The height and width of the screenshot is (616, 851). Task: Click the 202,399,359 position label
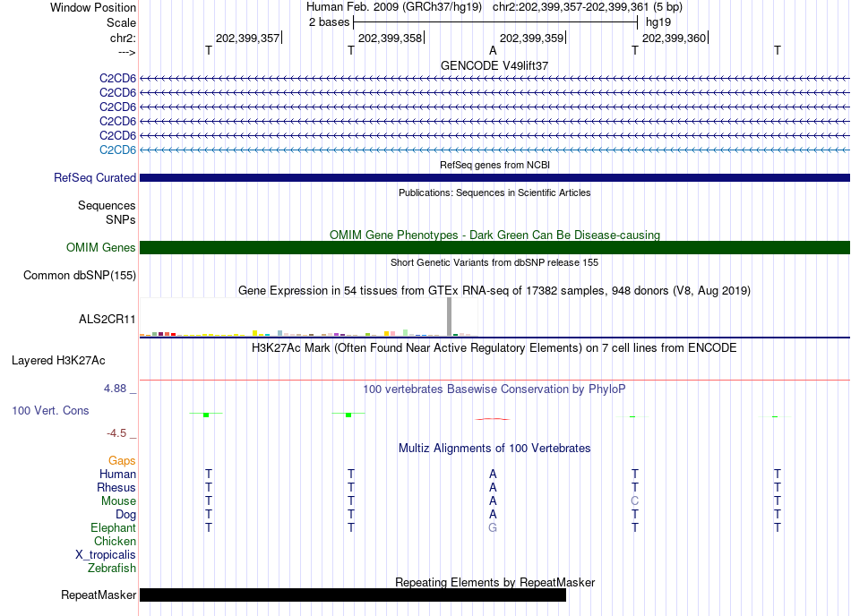[531, 38]
